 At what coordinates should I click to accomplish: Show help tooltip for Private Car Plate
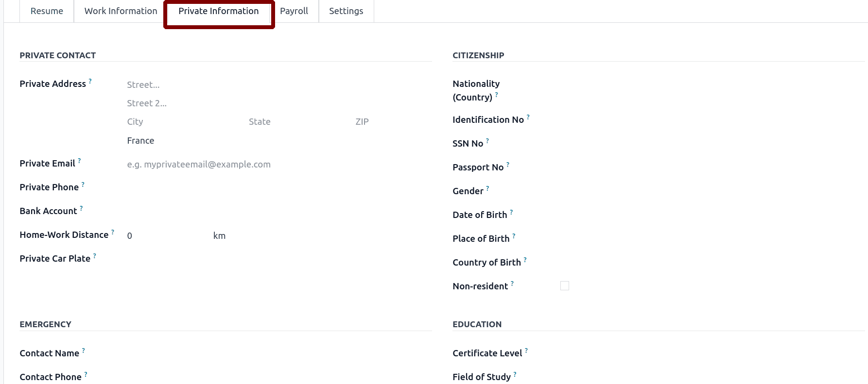tap(94, 256)
